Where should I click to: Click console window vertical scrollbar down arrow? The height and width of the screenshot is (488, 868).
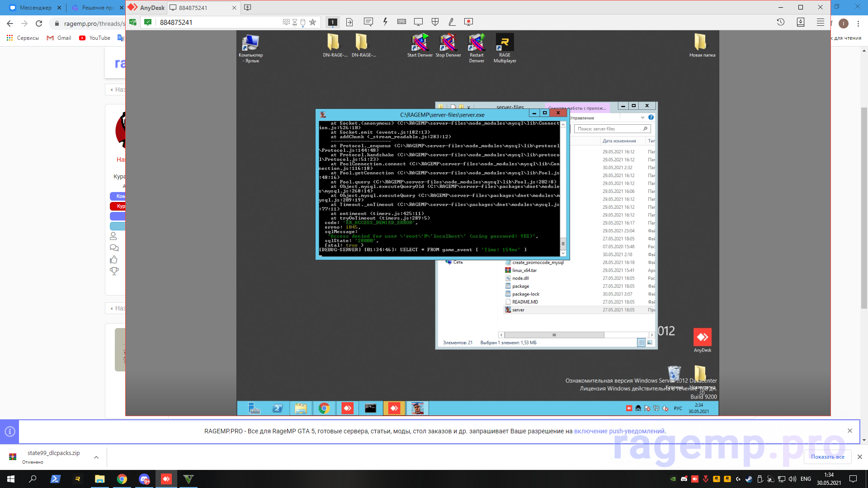[563, 253]
